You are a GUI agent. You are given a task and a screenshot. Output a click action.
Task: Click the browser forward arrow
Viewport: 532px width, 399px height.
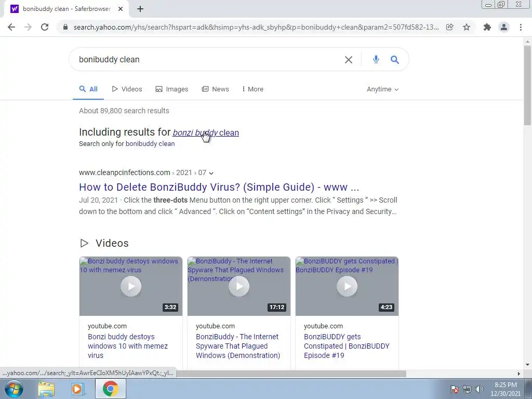28,27
